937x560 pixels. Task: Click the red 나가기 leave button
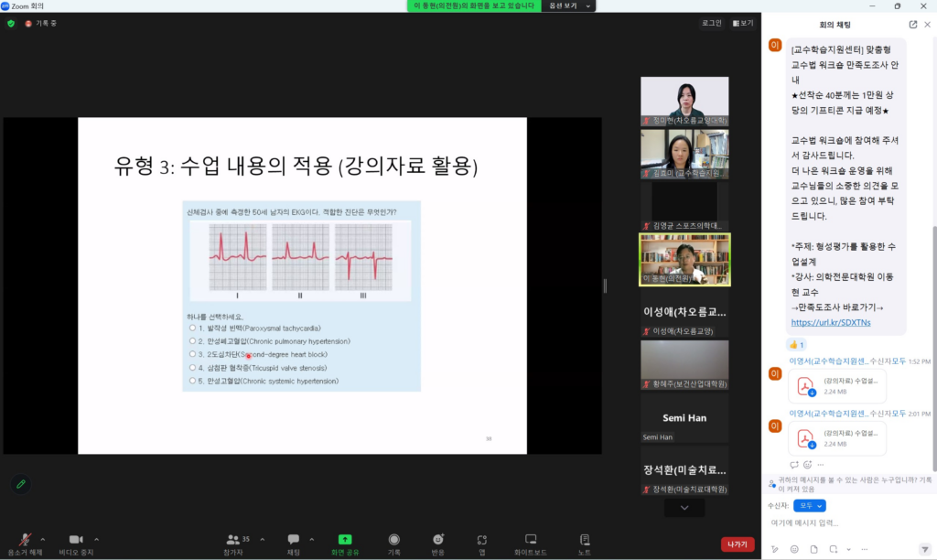tap(737, 544)
